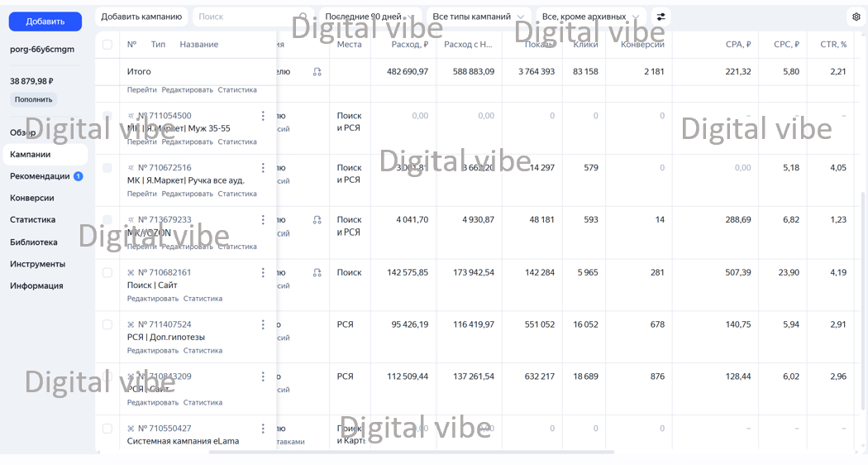
Task: Open Инструменты in sidebar
Action: [38, 264]
